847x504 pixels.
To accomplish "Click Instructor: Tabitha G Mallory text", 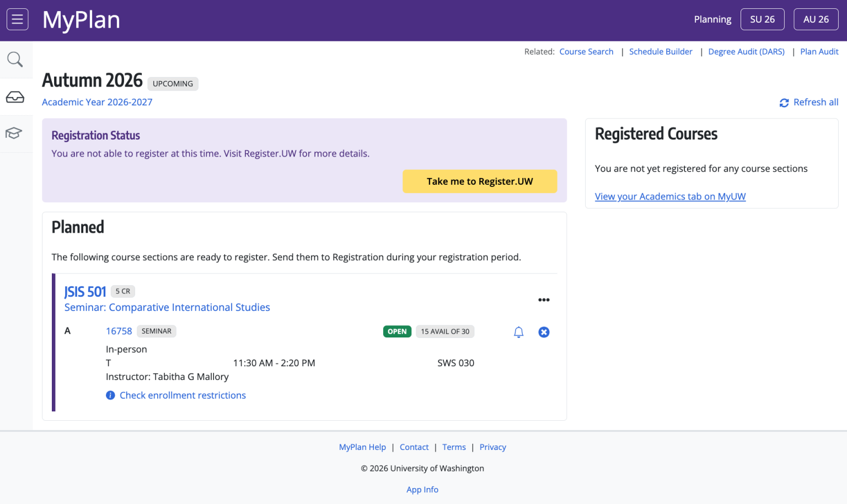I will tap(167, 377).
